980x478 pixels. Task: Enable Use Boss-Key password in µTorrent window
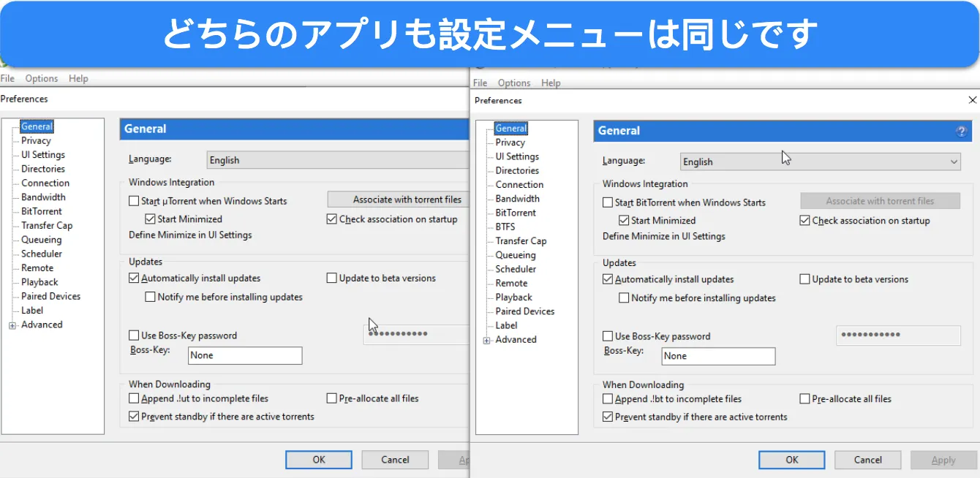tap(134, 335)
